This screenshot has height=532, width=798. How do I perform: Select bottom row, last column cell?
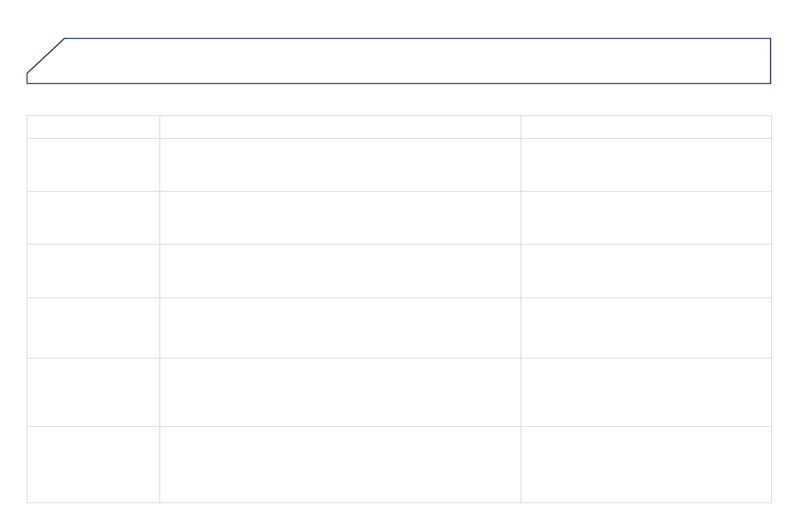click(646, 464)
